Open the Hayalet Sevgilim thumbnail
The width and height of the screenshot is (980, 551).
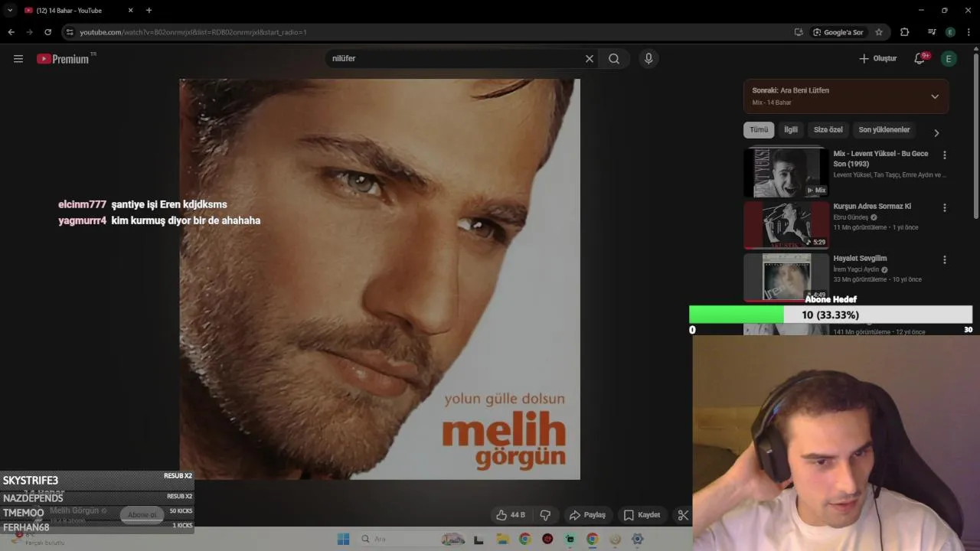click(x=786, y=277)
